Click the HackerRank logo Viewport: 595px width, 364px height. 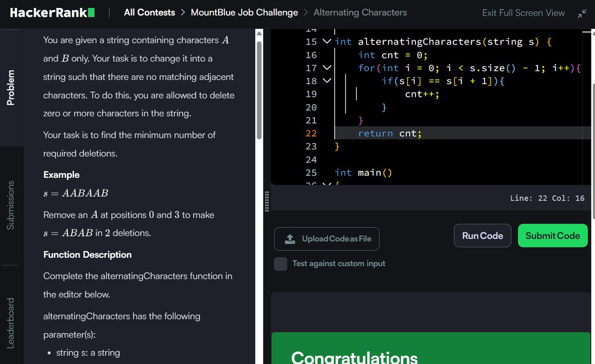click(x=52, y=13)
